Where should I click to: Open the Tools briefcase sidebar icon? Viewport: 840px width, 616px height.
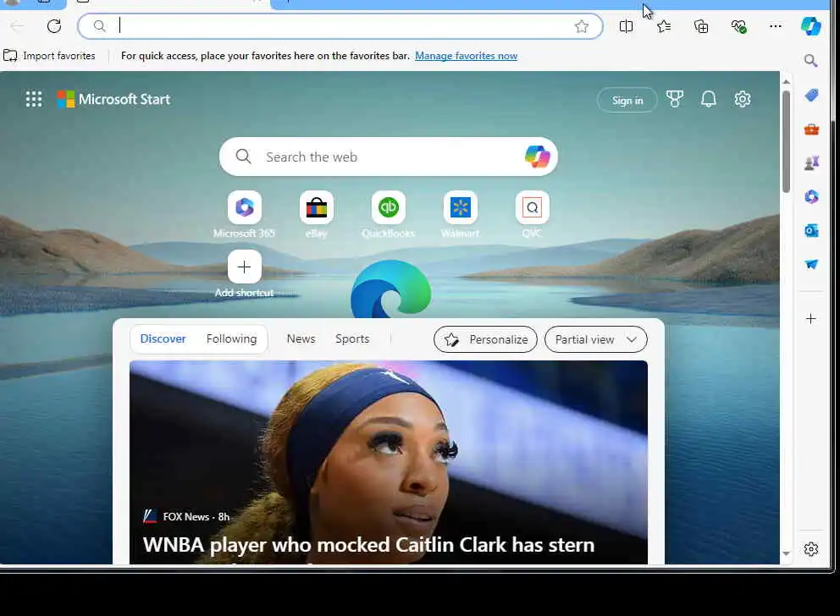(811, 129)
